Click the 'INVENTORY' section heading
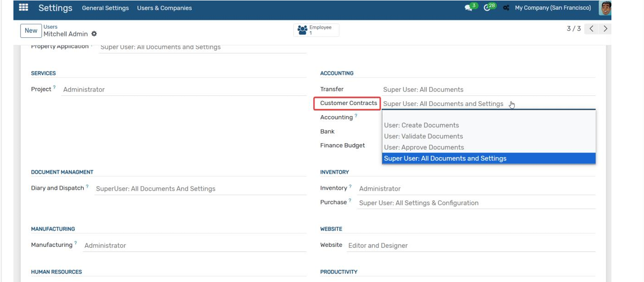The height and width of the screenshot is (282, 644). (334, 172)
